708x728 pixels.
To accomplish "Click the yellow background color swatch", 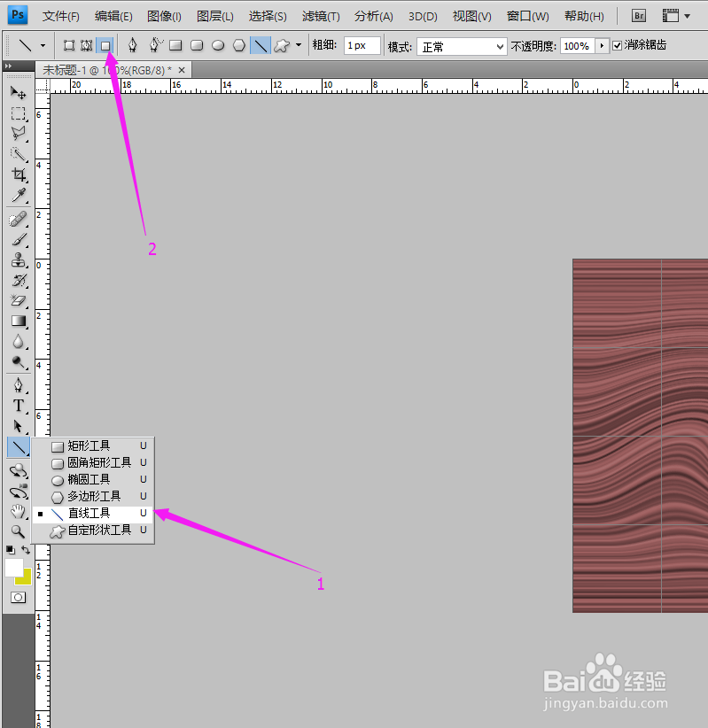I will click(x=25, y=579).
